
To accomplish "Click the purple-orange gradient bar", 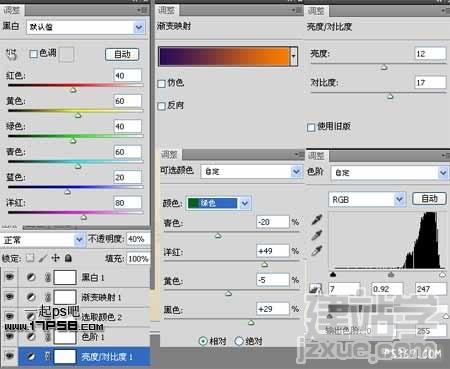I will tap(224, 56).
